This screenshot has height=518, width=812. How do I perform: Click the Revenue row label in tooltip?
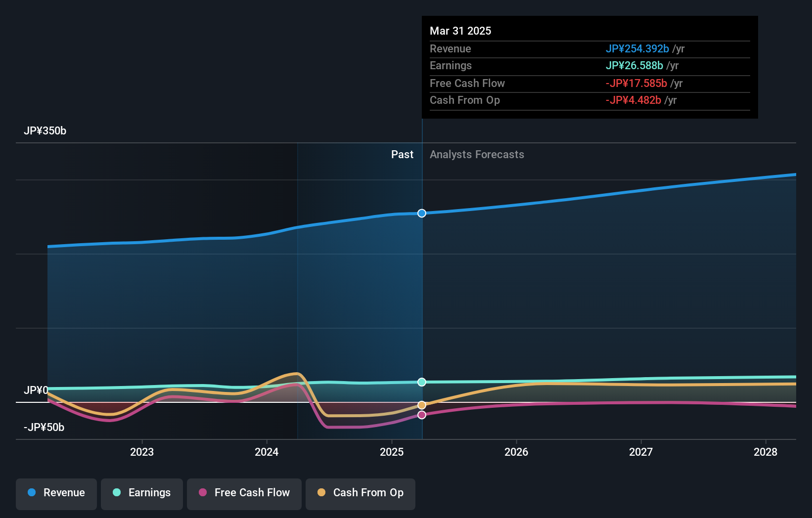tap(451, 49)
